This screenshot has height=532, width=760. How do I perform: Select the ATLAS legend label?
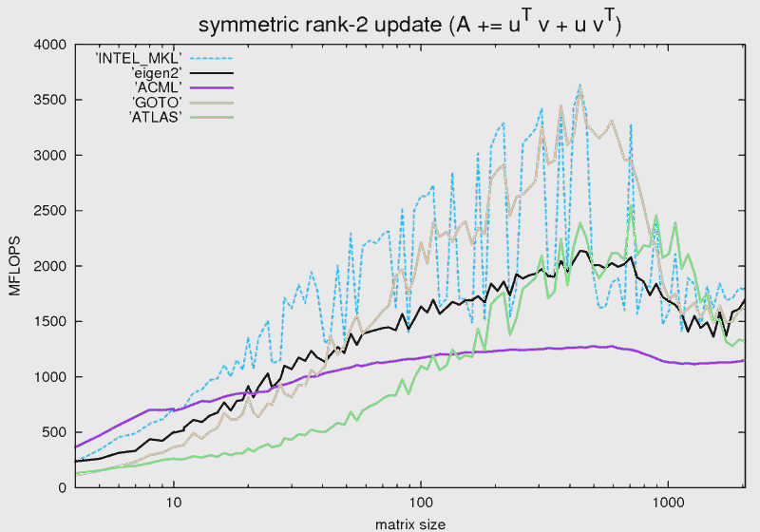[156, 117]
